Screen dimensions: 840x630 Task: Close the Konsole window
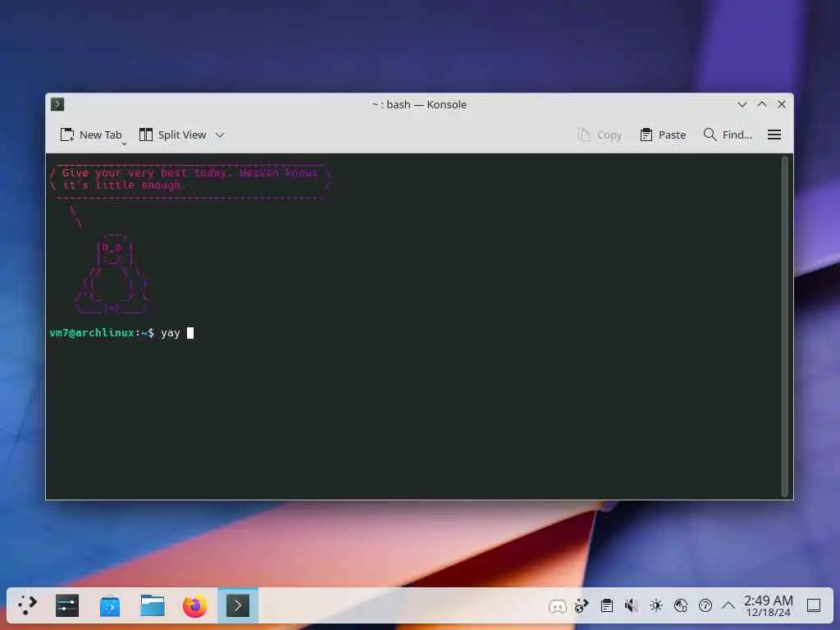click(x=782, y=104)
